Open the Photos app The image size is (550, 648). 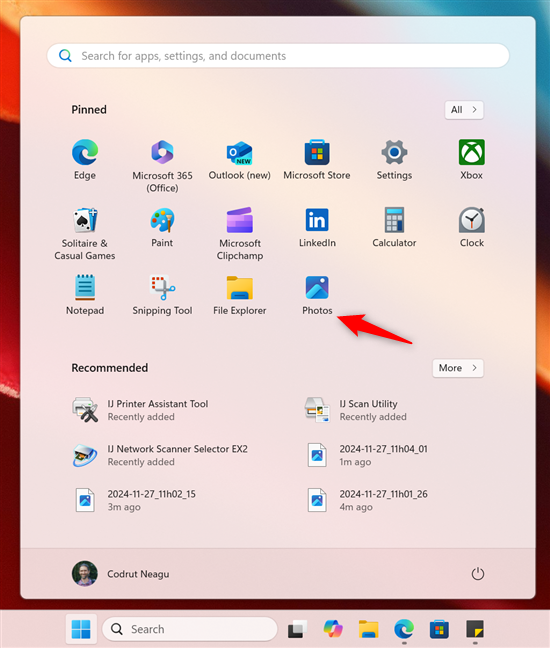(317, 295)
